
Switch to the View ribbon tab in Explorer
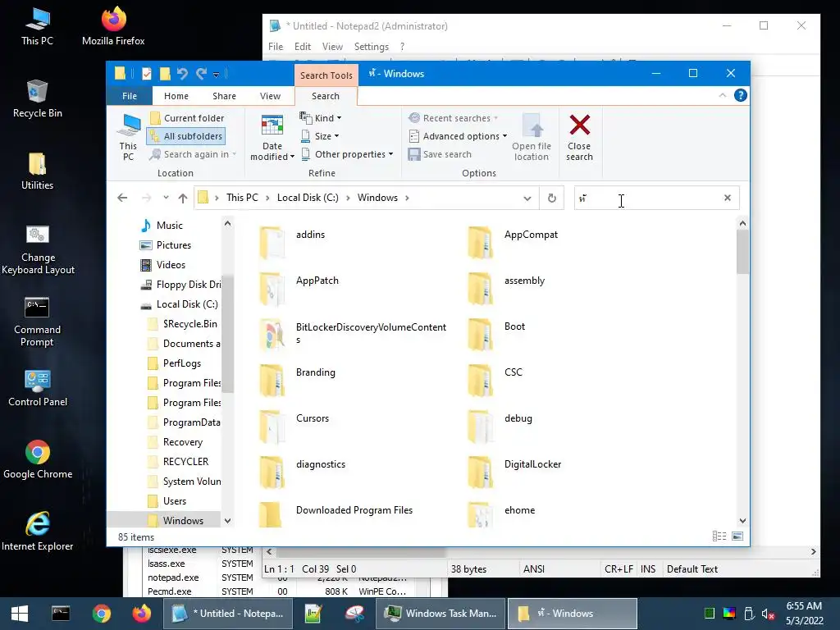coord(270,96)
